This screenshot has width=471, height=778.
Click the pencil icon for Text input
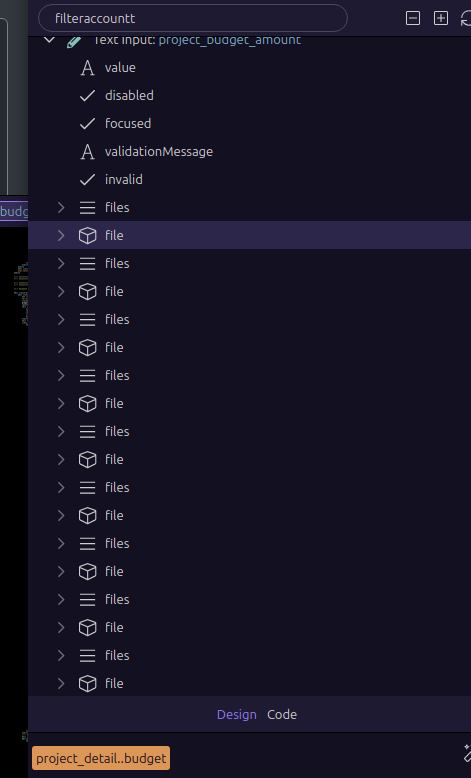coord(73,41)
